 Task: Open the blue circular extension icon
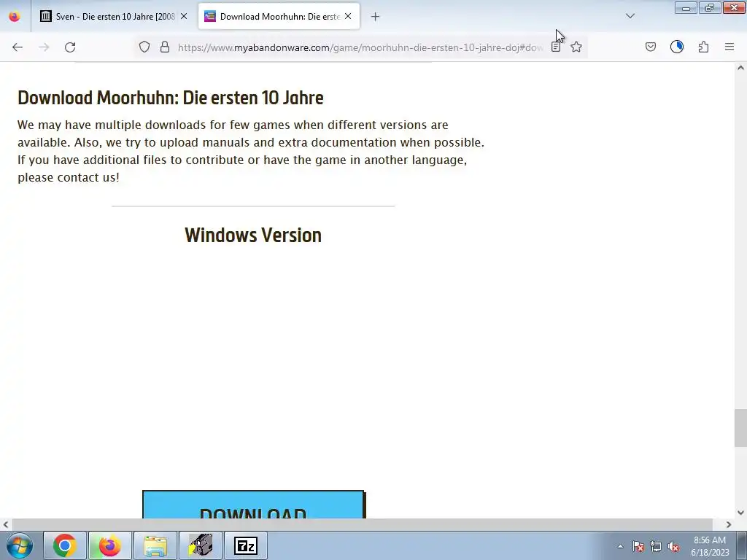(x=677, y=47)
